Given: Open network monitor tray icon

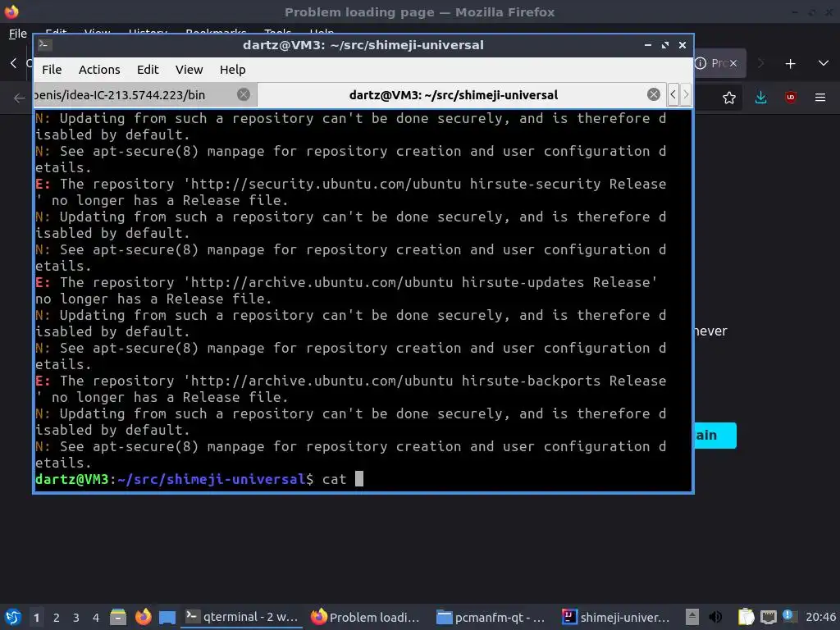Looking at the screenshot, I should point(768,617).
